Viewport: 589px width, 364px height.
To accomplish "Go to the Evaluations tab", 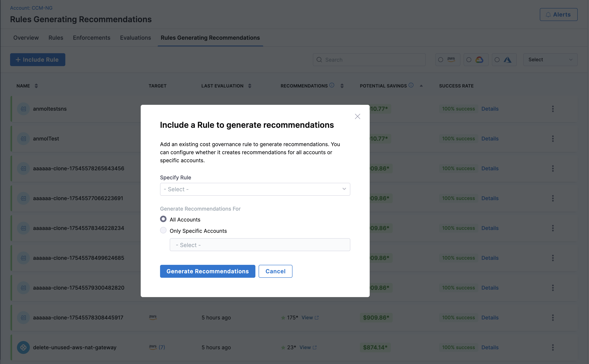I will tap(135, 38).
